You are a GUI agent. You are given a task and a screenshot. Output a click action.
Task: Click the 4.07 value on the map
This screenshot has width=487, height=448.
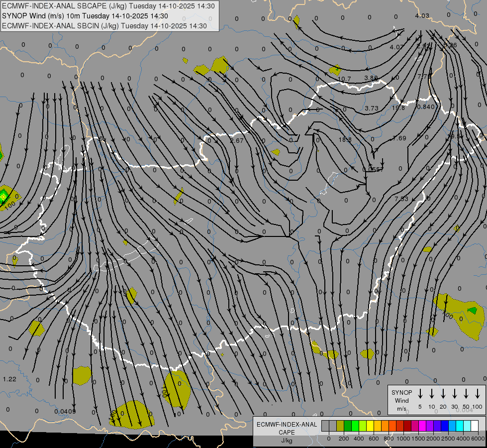click(x=396, y=47)
